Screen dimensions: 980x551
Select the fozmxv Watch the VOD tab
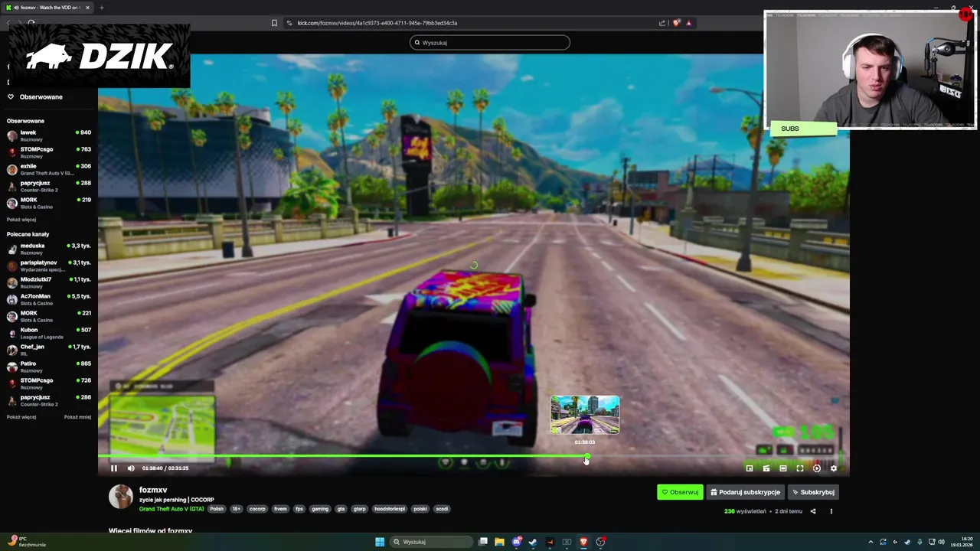(x=47, y=8)
